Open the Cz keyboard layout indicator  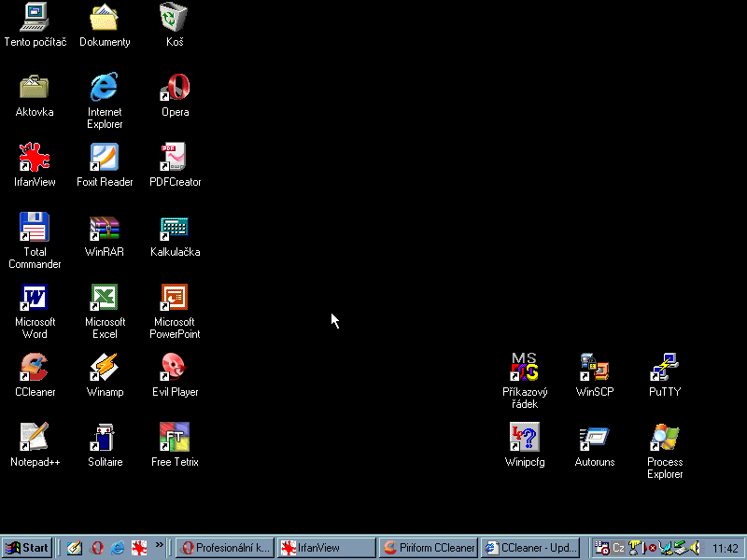coord(618,548)
